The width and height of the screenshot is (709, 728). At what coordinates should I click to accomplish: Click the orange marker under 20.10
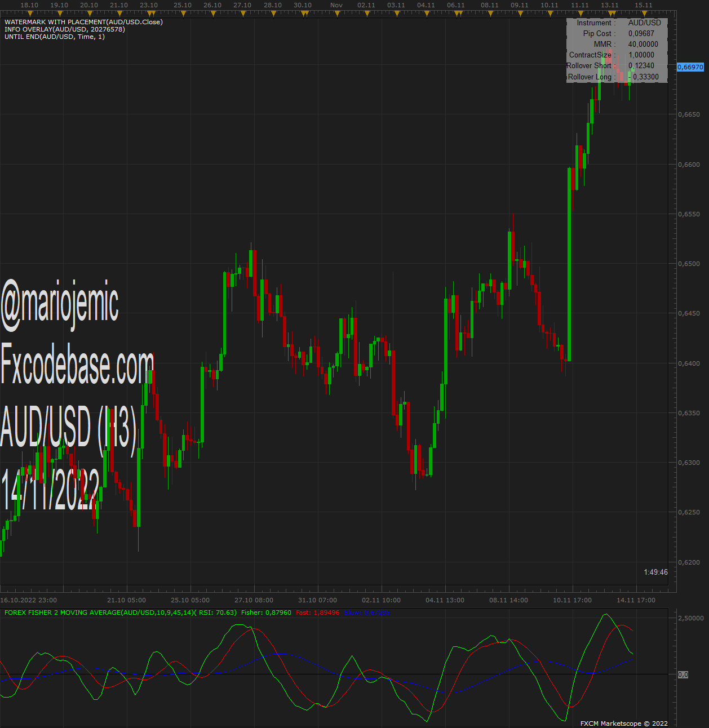(90, 13)
